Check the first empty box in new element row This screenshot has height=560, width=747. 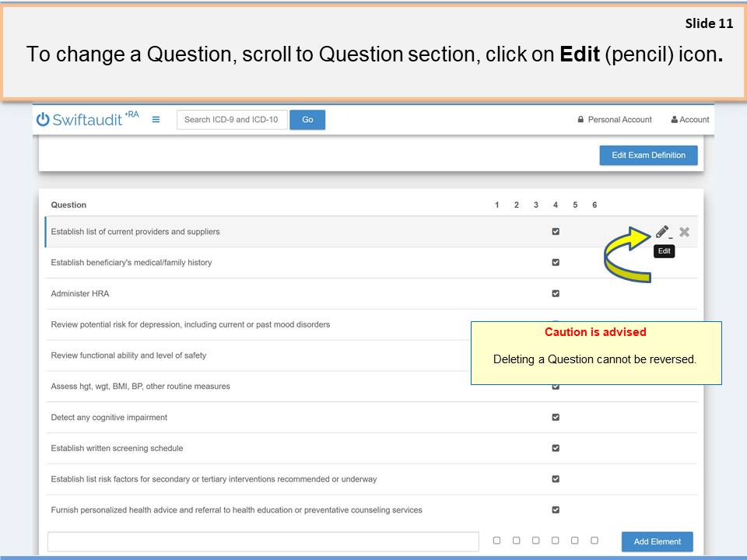click(x=496, y=541)
